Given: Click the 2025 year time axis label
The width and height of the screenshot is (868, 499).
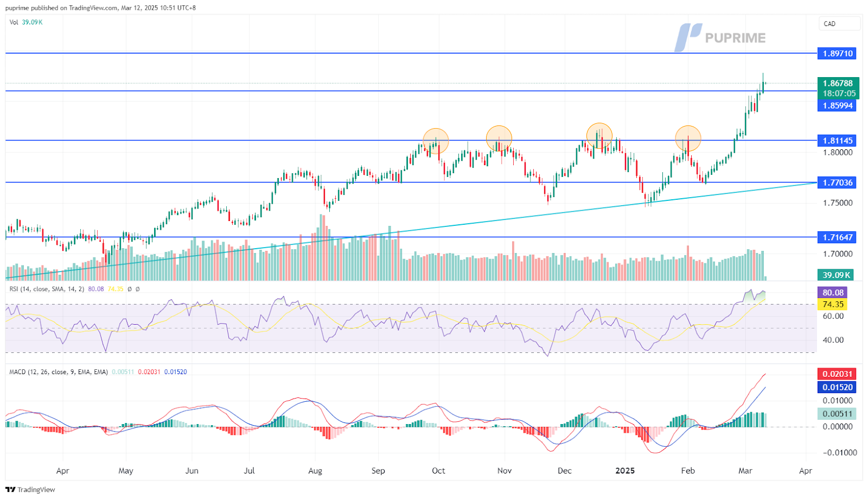Looking at the screenshot, I should tap(625, 471).
